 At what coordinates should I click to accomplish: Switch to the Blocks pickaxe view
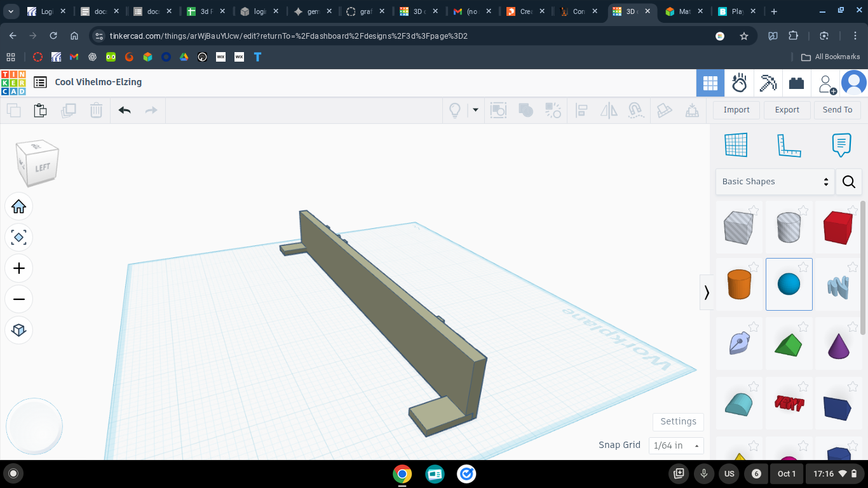(768, 83)
